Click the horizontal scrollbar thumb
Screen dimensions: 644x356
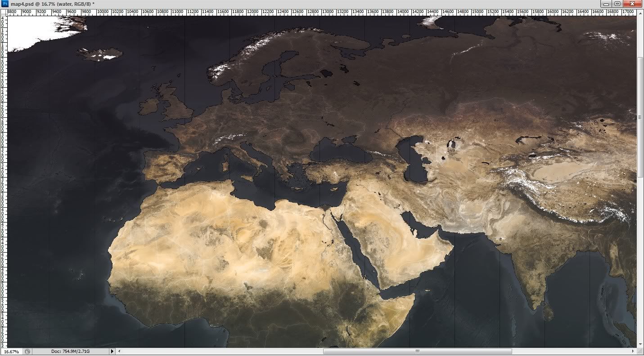pyautogui.click(x=418, y=352)
